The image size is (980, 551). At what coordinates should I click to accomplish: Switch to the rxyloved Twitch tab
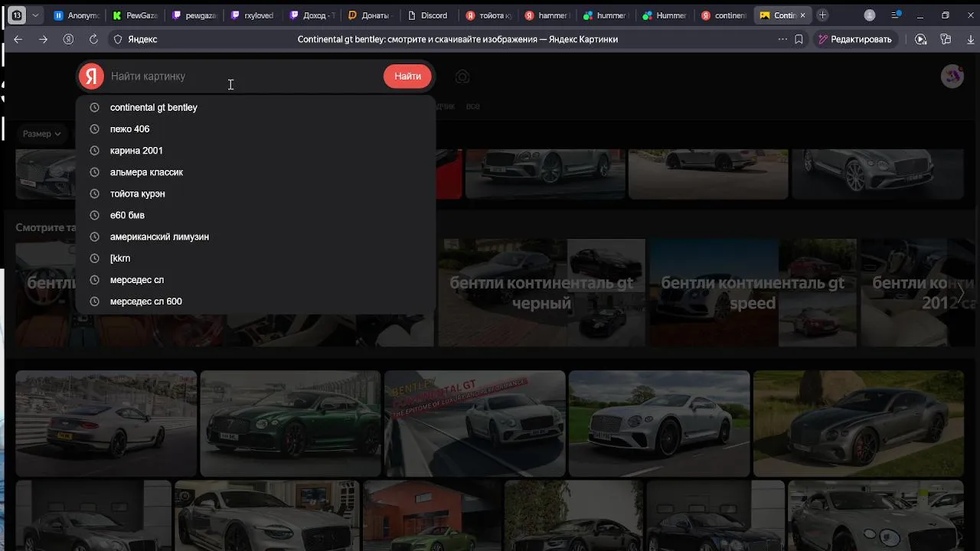(252, 15)
